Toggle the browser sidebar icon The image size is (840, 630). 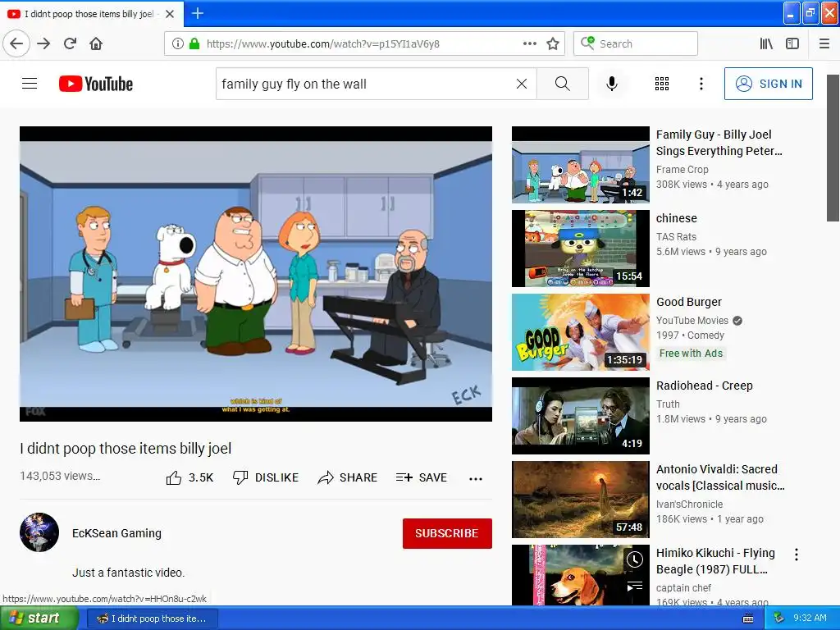coord(792,44)
